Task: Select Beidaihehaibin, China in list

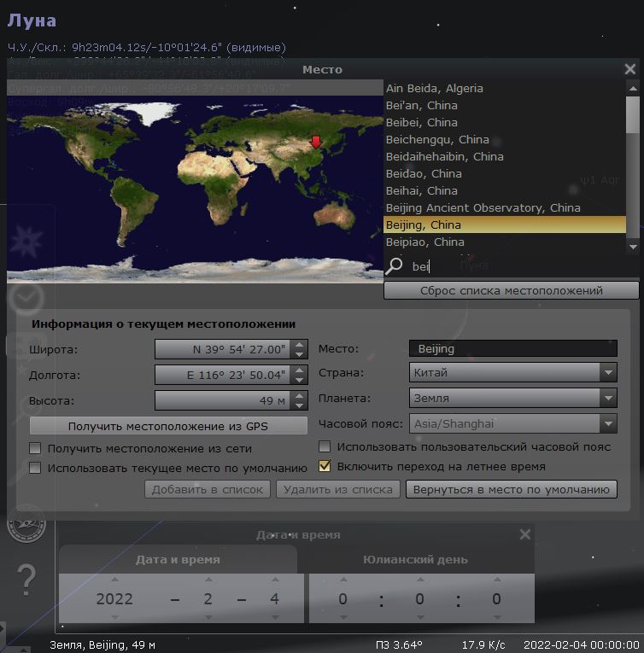Action: 505,156
